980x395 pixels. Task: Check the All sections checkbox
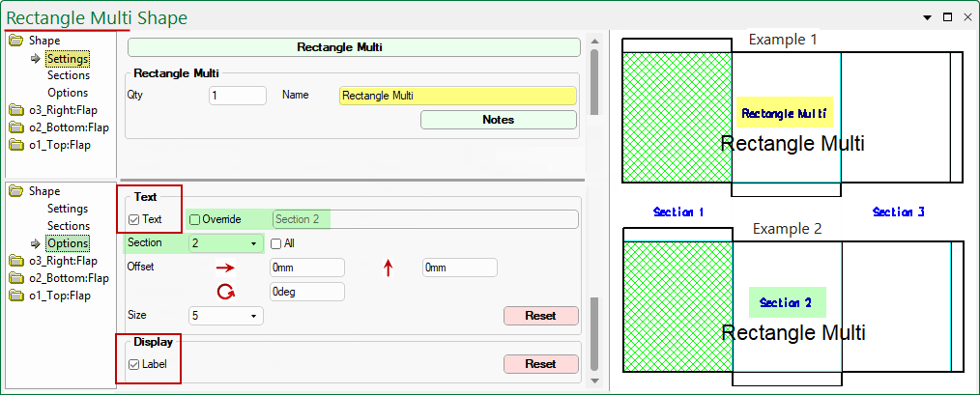pyautogui.click(x=275, y=243)
